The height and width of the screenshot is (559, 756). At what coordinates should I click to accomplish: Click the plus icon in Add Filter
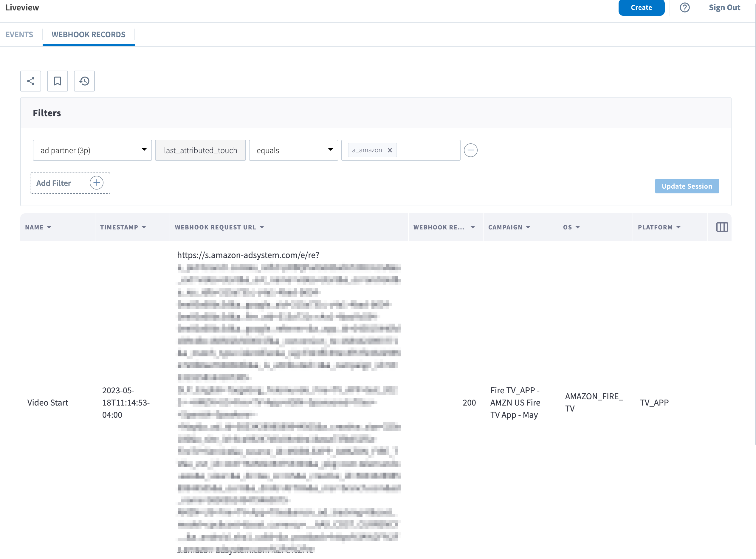[97, 183]
